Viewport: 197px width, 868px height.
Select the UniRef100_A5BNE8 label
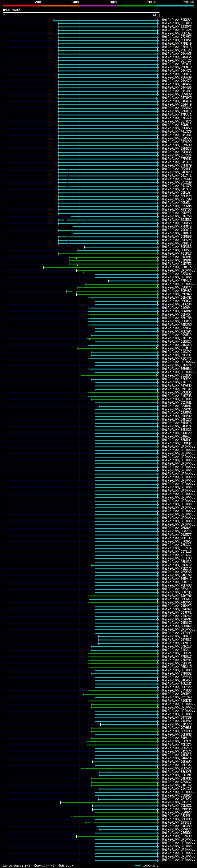177,67
